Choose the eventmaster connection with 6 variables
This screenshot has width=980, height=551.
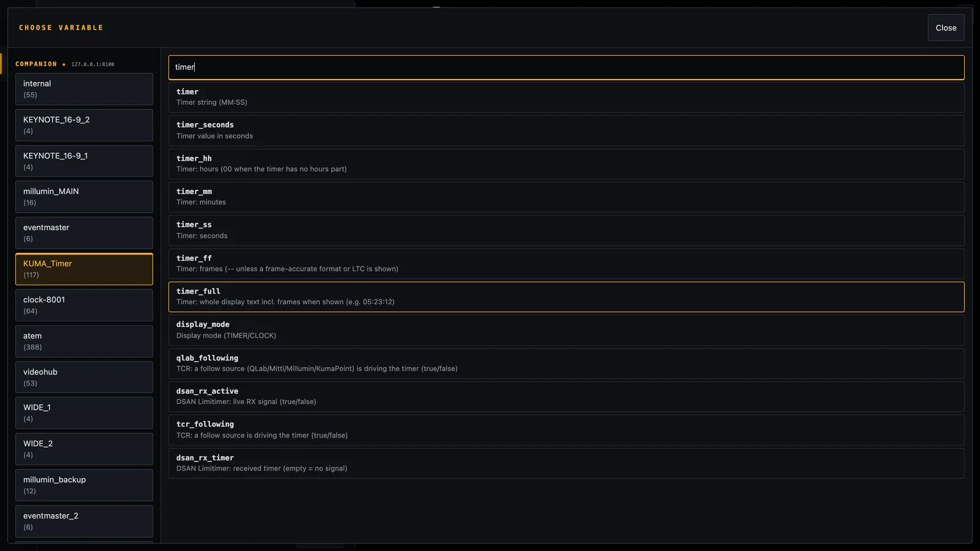84,233
